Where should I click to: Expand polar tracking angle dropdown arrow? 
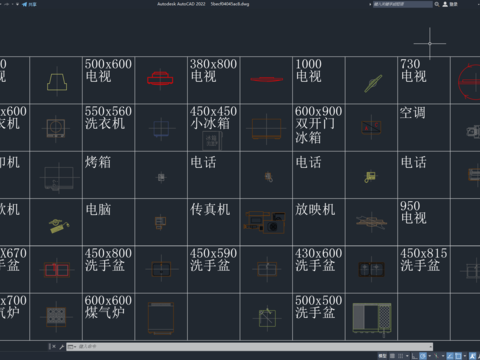pos(430,356)
